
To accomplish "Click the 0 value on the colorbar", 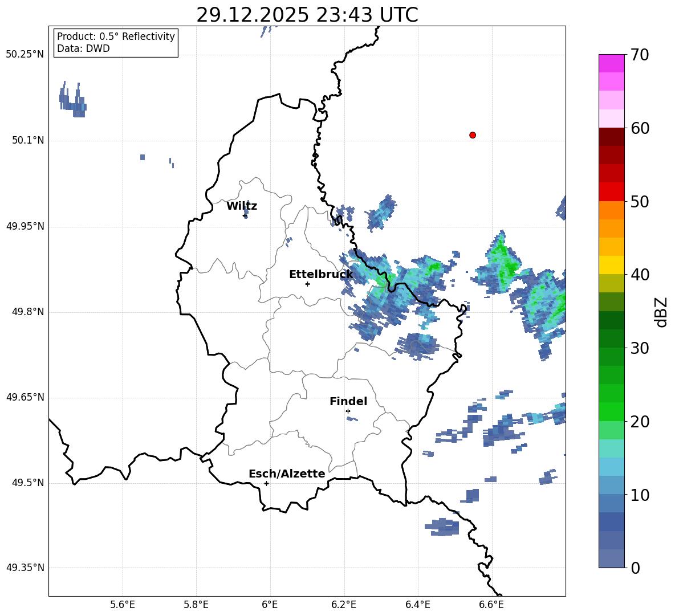I will [x=635, y=568].
